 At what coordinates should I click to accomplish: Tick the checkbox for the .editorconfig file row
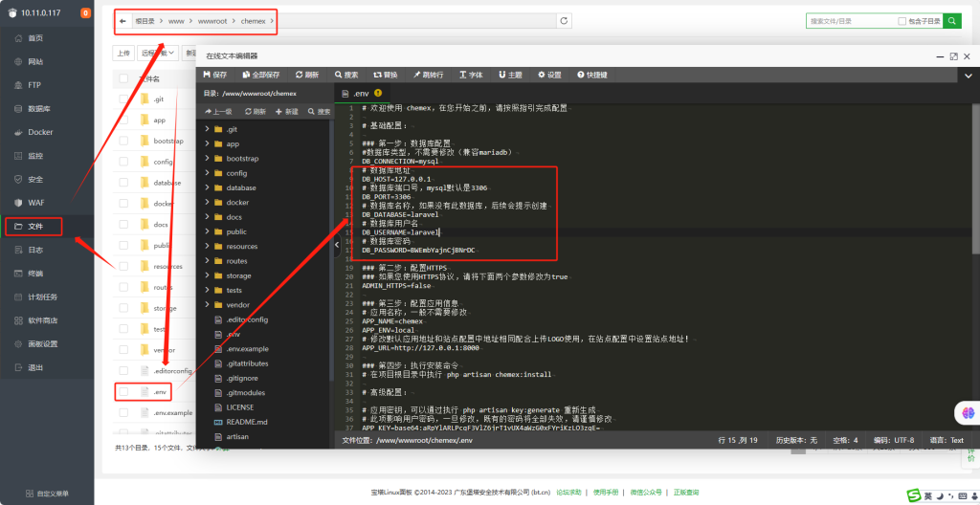coord(123,371)
